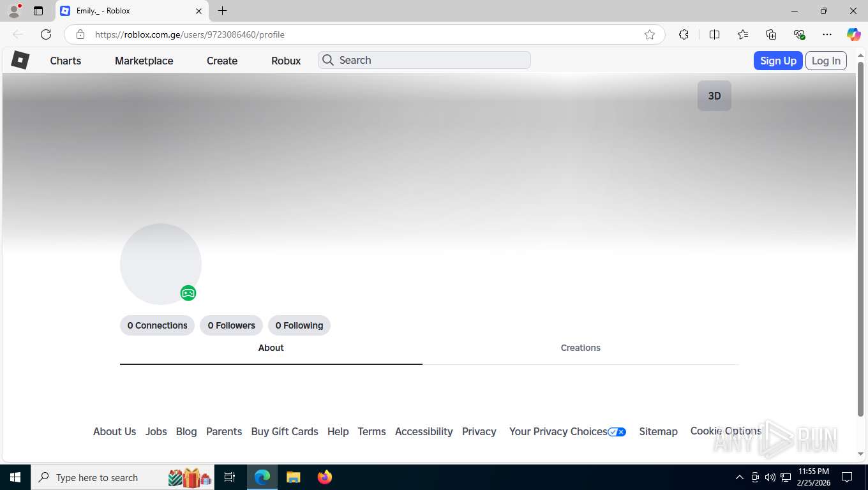Open the Terms footer link
The width and height of the screenshot is (868, 490).
point(371,432)
